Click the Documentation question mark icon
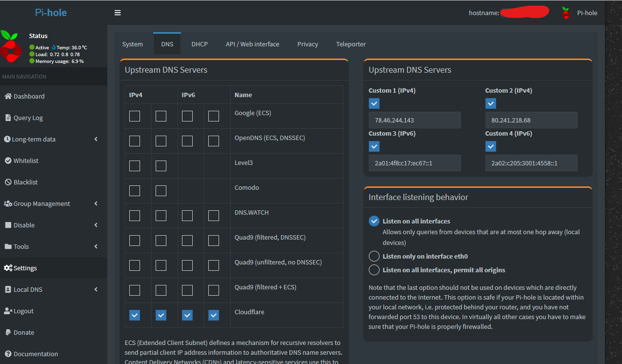622x364 pixels. click(8, 354)
